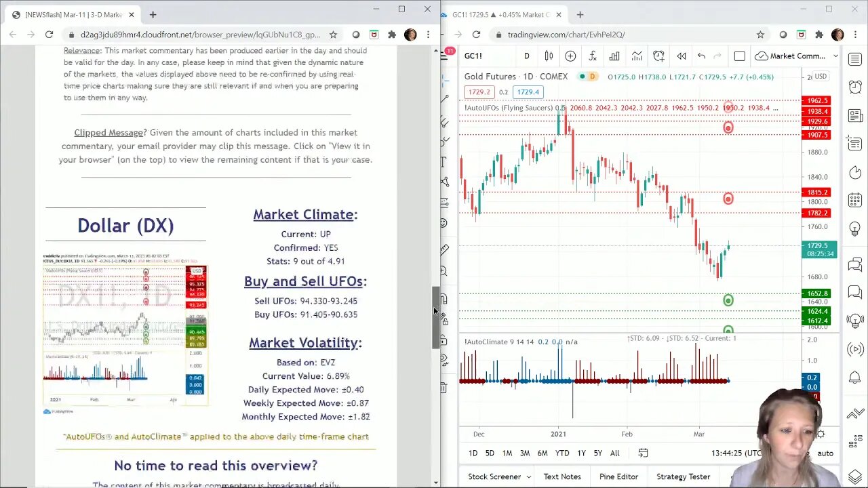Viewport: 868px width, 488px height.
Task: Set chart range to 1Y
Action: [x=581, y=453]
